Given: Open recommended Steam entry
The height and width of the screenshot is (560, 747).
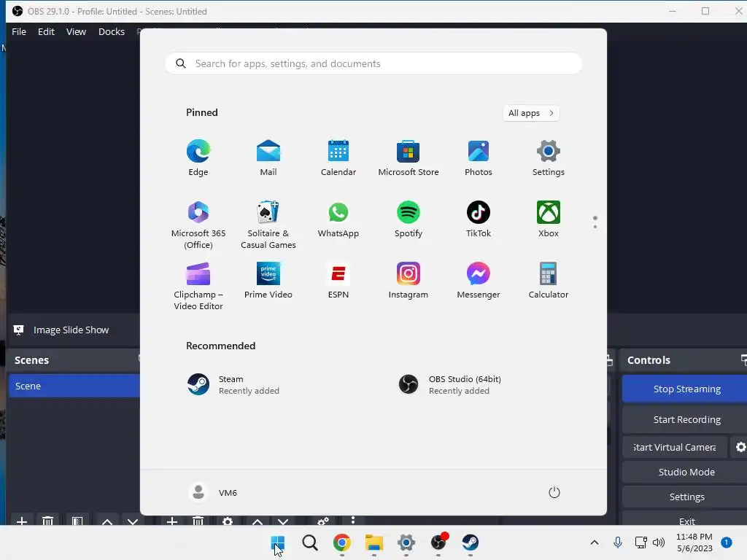Looking at the screenshot, I should (233, 385).
